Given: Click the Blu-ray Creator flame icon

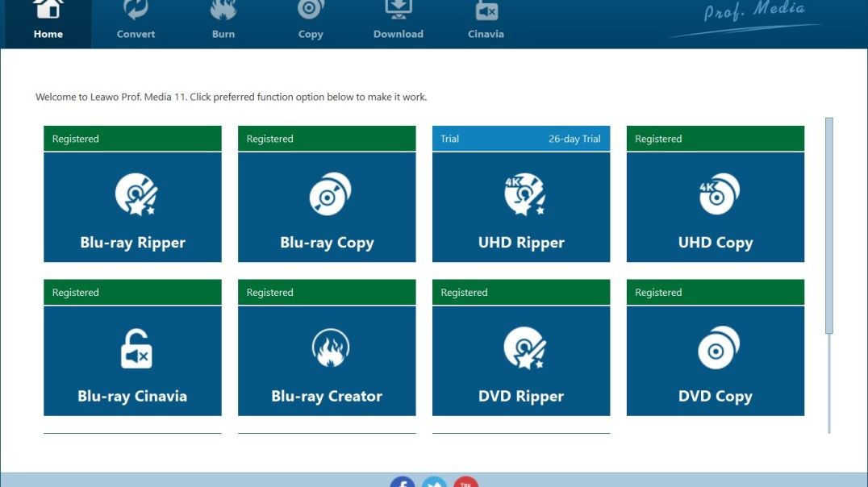Looking at the screenshot, I should pyautogui.click(x=331, y=348).
